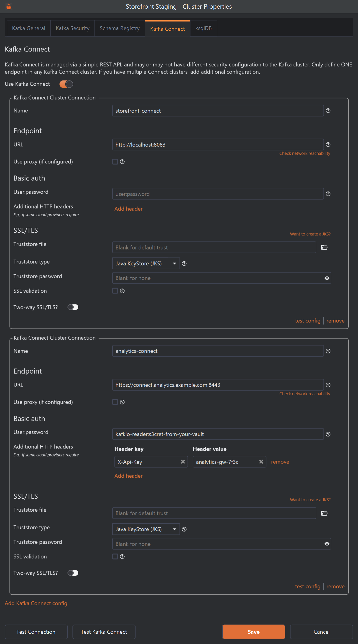This screenshot has height=644, width=358.
Task: Click the analytics-connect Name input field
Action: point(218,351)
